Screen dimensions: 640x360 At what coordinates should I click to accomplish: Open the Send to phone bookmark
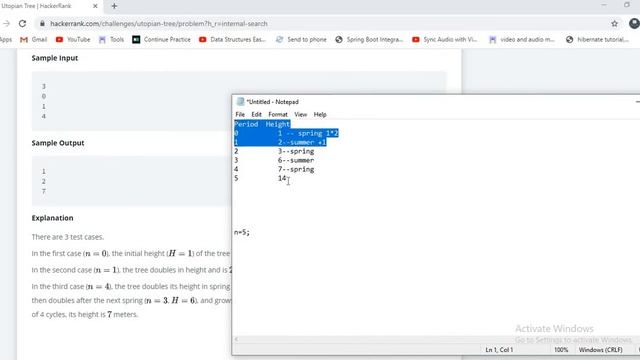click(x=301, y=40)
